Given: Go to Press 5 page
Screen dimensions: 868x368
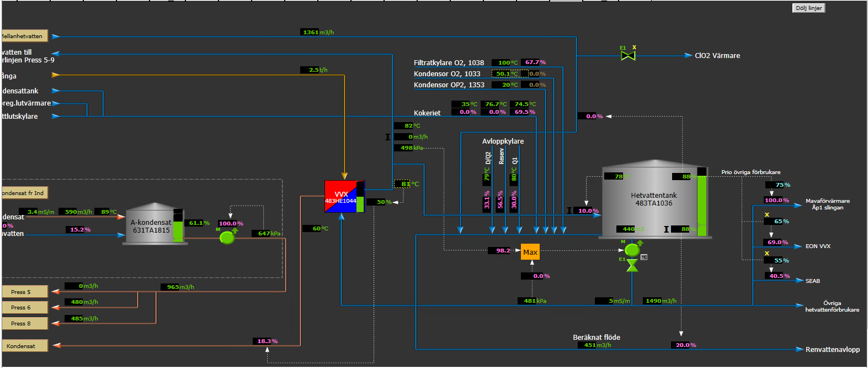Looking at the screenshot, I should 25,292.
